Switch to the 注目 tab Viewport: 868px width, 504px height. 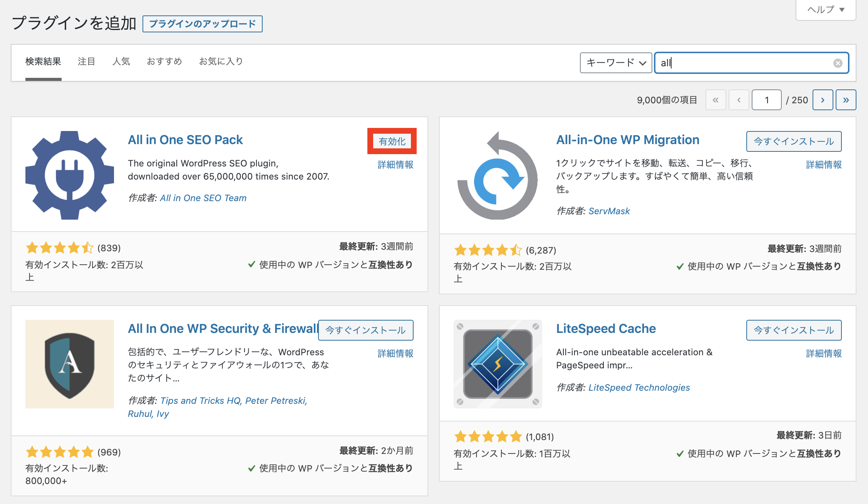pyautogui.click(x=86, y=62)
